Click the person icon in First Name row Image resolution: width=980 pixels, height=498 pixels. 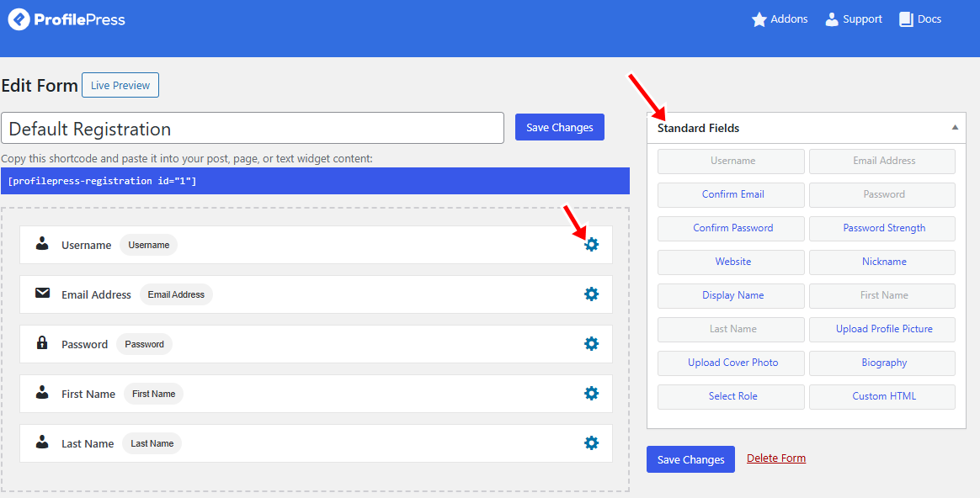click(x=42, y=392)
